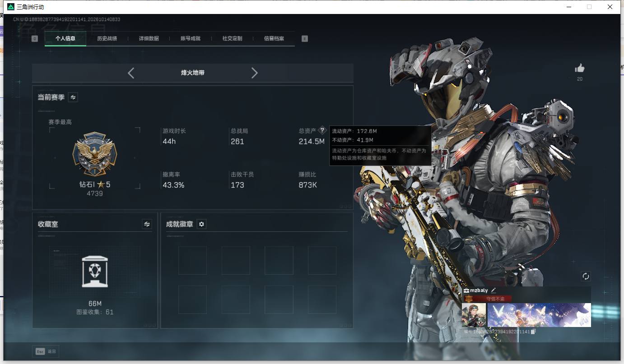Click the player name mzbaly
The height and width of the screenshot is (364, 624).
click(x=480, y=290)
